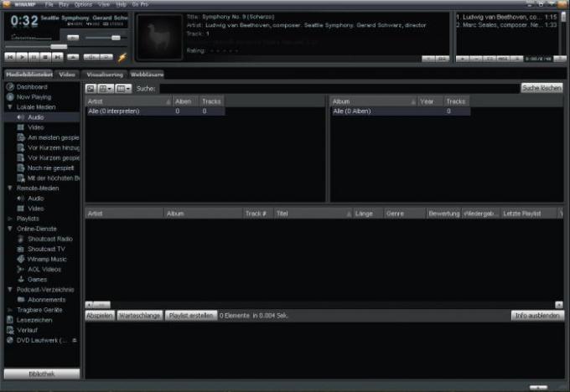570x392 pixels.
Task: Click the Bibliothek button
Action: pos(42,374)
